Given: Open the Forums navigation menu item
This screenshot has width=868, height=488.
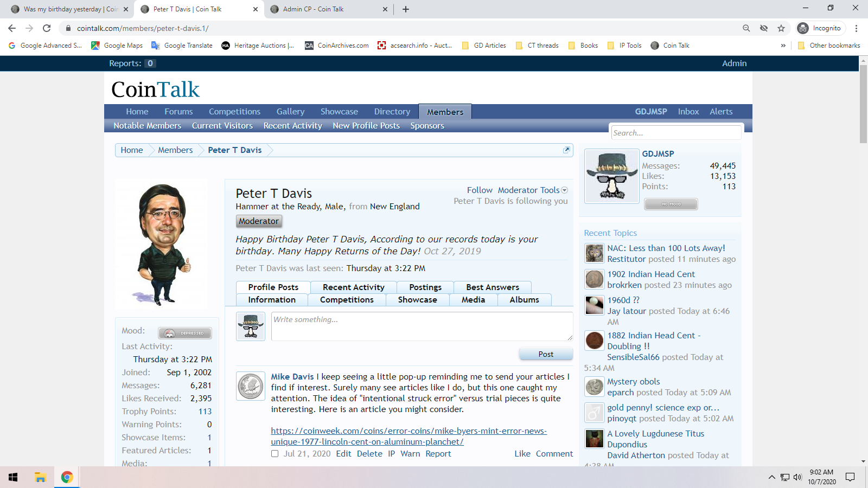Looking at the screenshot, I should [x=178, y=112].
